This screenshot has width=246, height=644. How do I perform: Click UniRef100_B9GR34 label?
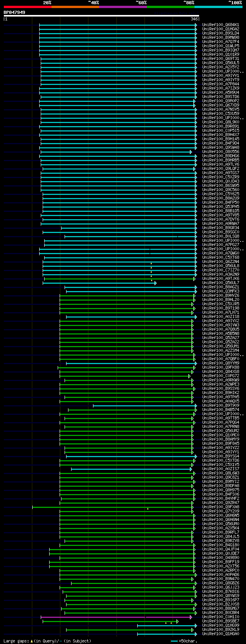click(x=221, y=228)
